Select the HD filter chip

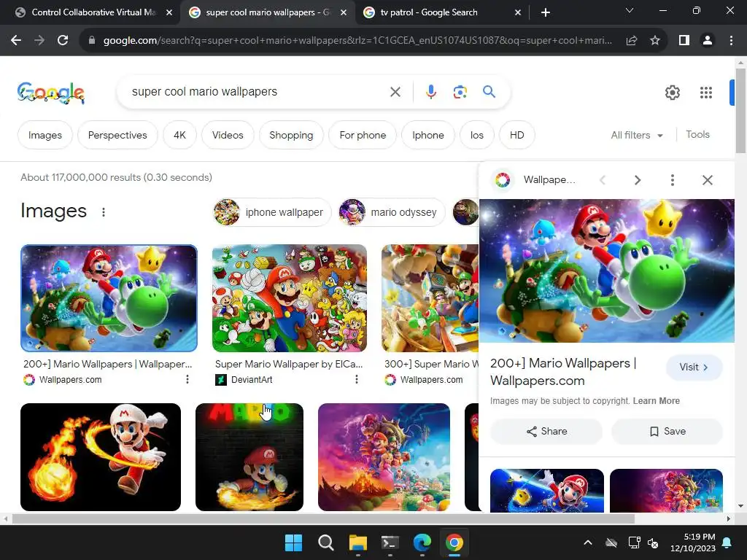pos(517,135)
